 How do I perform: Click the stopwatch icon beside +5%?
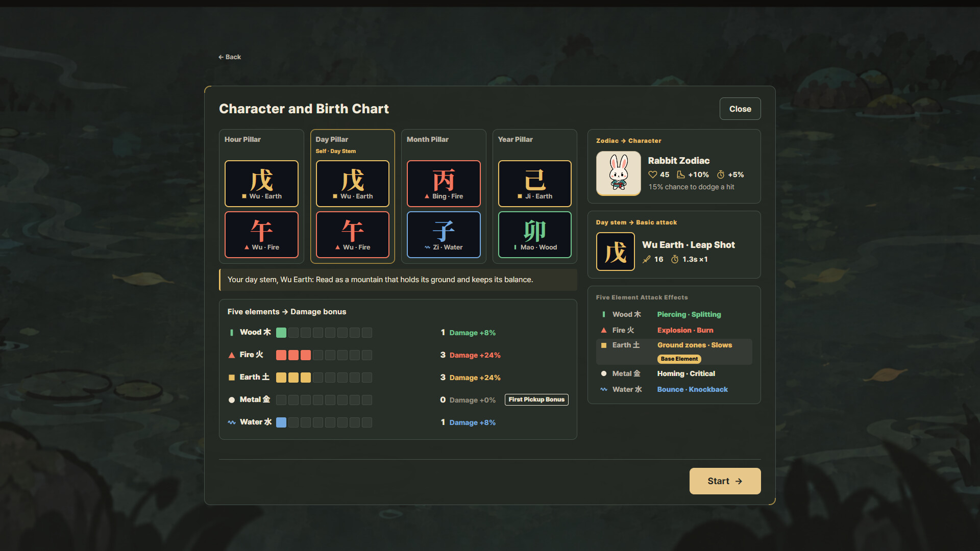point(721,174)
